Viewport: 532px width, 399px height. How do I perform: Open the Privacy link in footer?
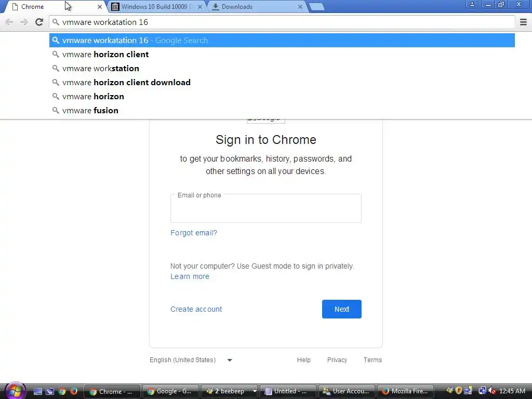click(337, 360)
